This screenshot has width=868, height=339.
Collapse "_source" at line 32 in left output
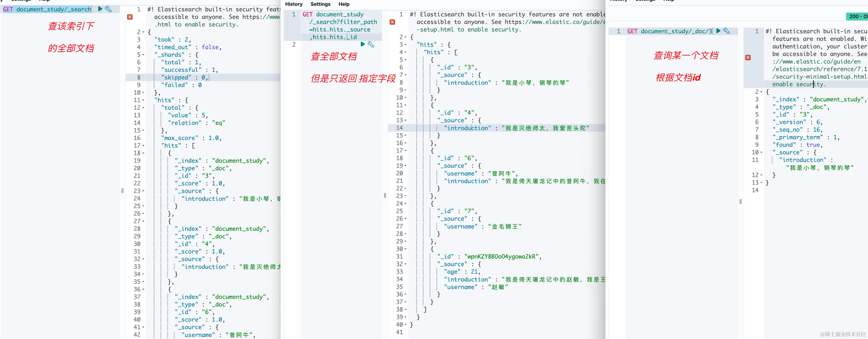click(x=143, y=259)
